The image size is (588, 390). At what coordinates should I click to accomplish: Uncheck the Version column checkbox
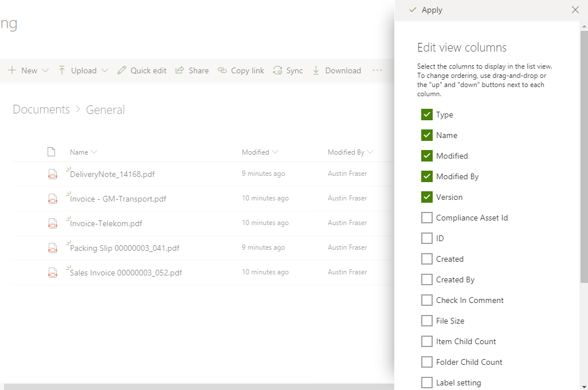427,197
